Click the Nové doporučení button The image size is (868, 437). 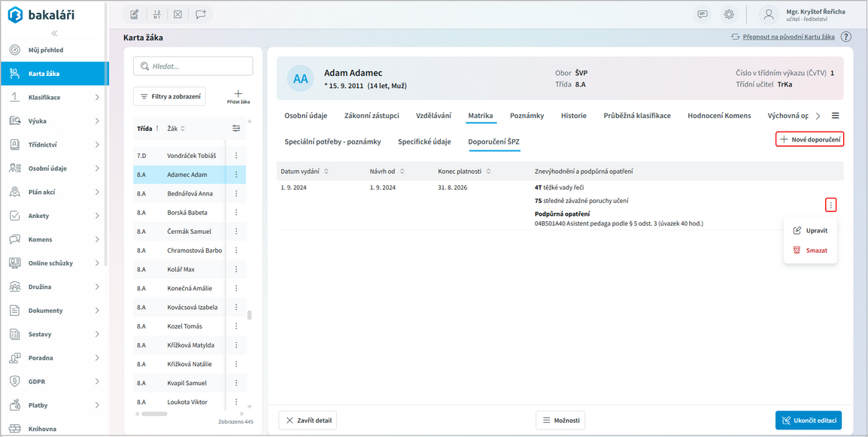pos(809,139)
